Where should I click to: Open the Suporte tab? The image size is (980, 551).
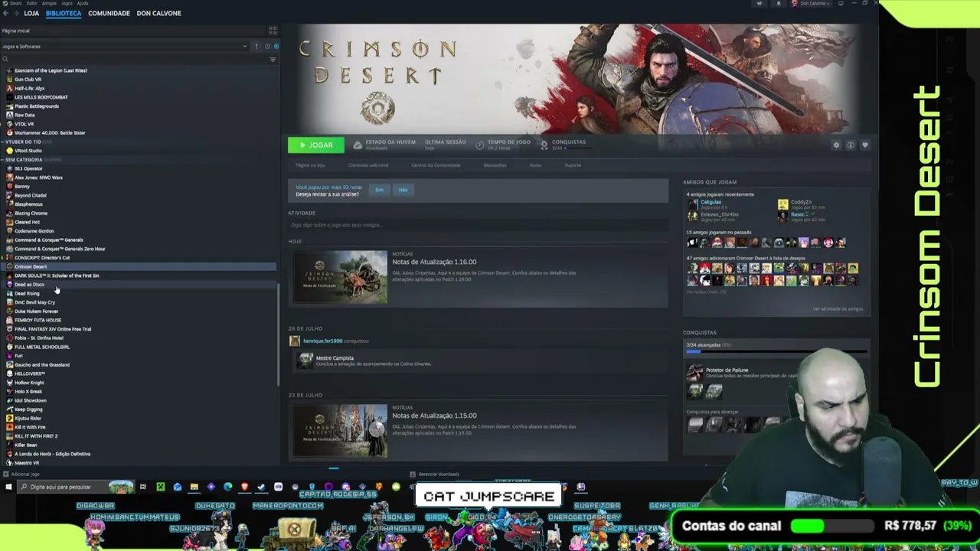573,165
